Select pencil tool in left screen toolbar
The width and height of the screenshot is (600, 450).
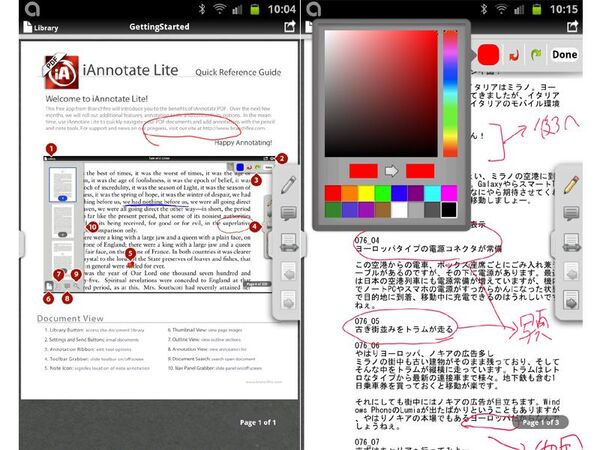click(x=288, y=184)
